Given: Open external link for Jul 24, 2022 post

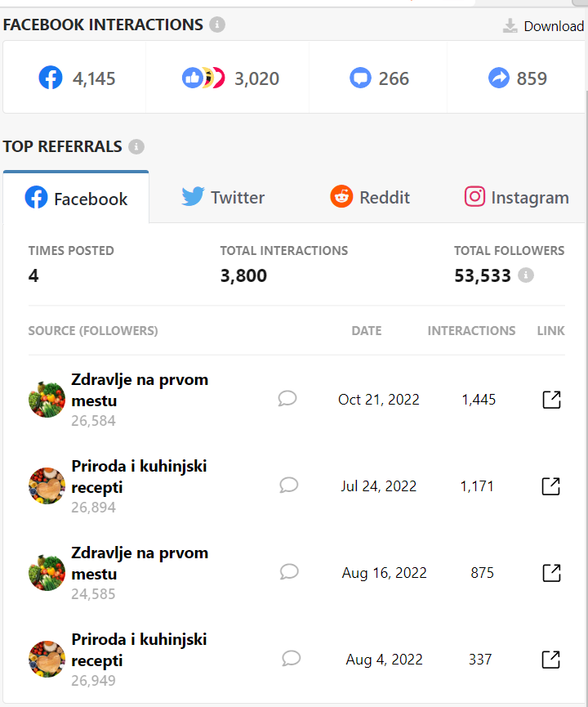Looking at the screenshot, I should coord(550,486).
